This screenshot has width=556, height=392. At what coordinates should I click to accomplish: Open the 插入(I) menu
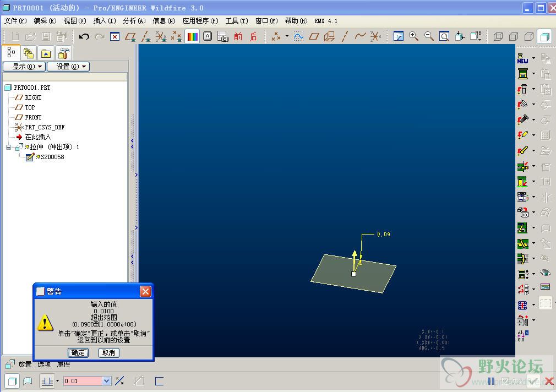pos(104,21)
